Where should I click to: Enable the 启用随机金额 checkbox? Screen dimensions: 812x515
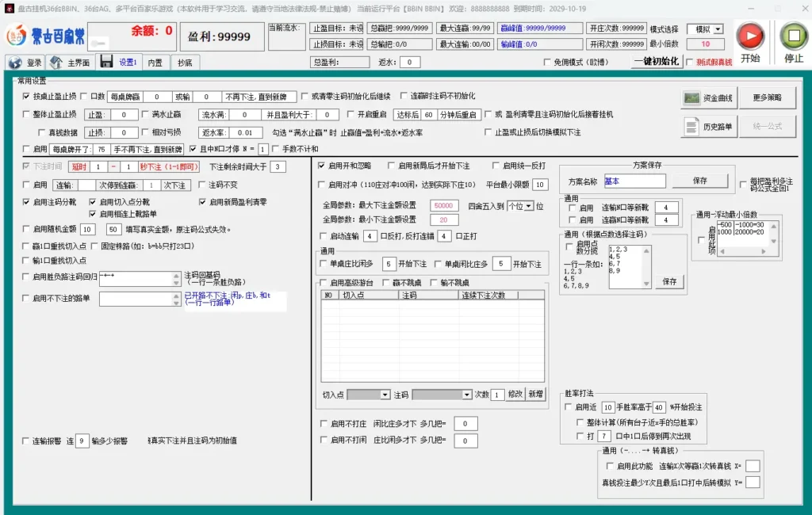pos(26,229)
